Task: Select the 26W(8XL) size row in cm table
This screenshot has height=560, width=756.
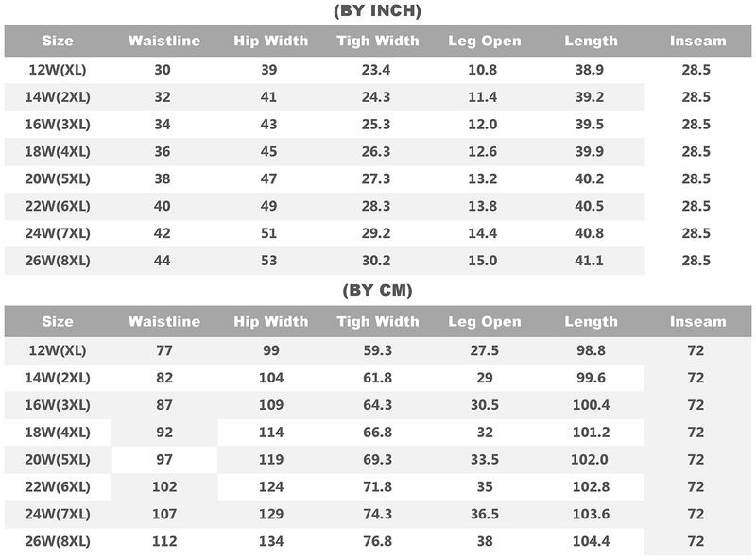Action: point(58,542)
